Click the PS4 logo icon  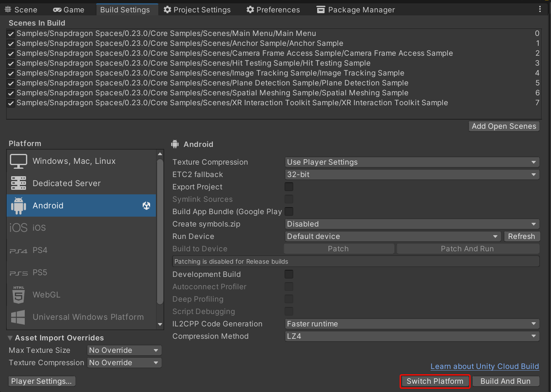(19, 250)
